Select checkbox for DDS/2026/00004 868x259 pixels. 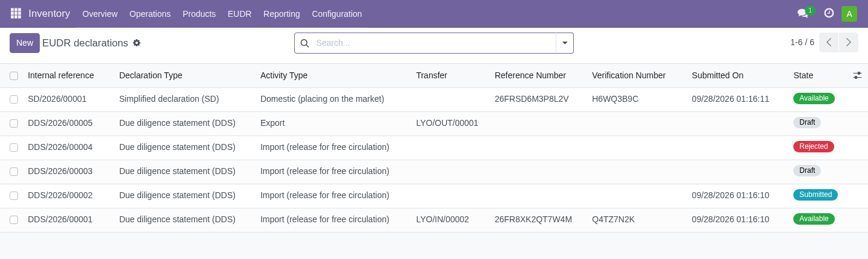click(14, 148)
